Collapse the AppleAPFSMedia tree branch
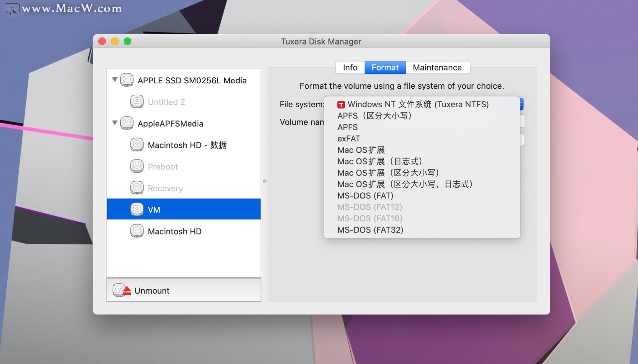 coord(114,123)
